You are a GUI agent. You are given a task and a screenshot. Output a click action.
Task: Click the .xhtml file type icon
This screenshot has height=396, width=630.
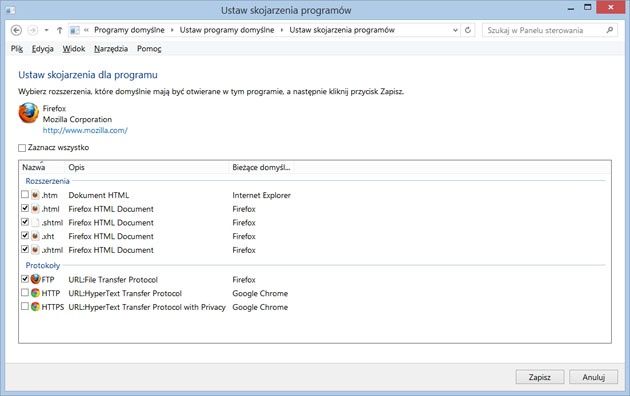coord(35,250)
